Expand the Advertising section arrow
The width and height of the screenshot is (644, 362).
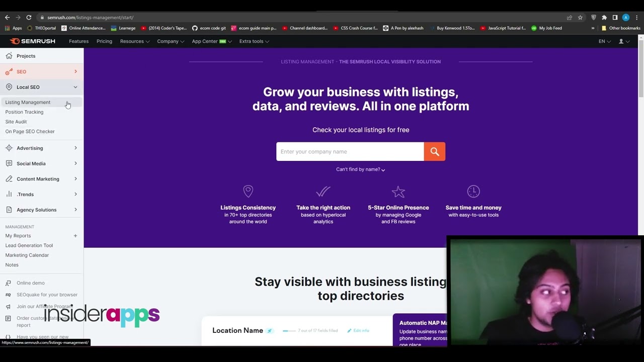pos(75,148)
